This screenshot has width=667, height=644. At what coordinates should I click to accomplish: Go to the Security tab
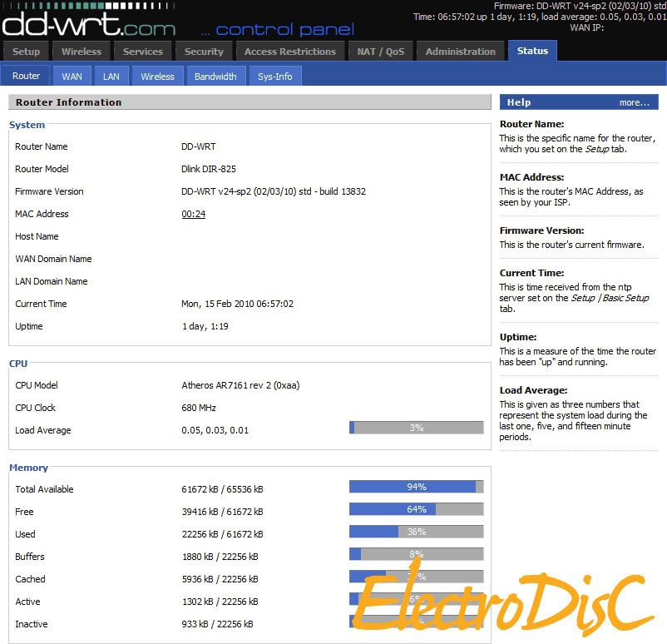click(x=204, y=52)
